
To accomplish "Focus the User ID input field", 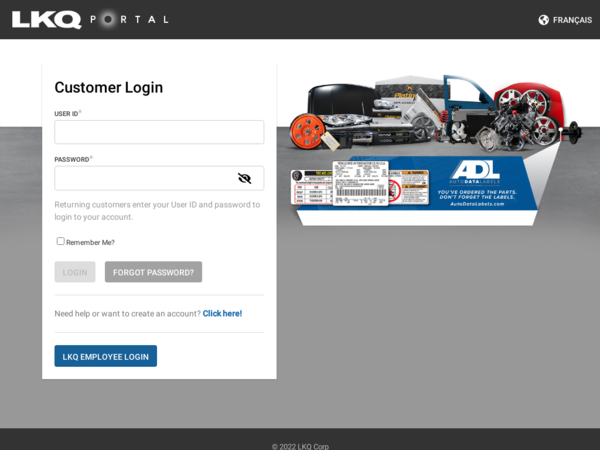I will click(159, 132).
